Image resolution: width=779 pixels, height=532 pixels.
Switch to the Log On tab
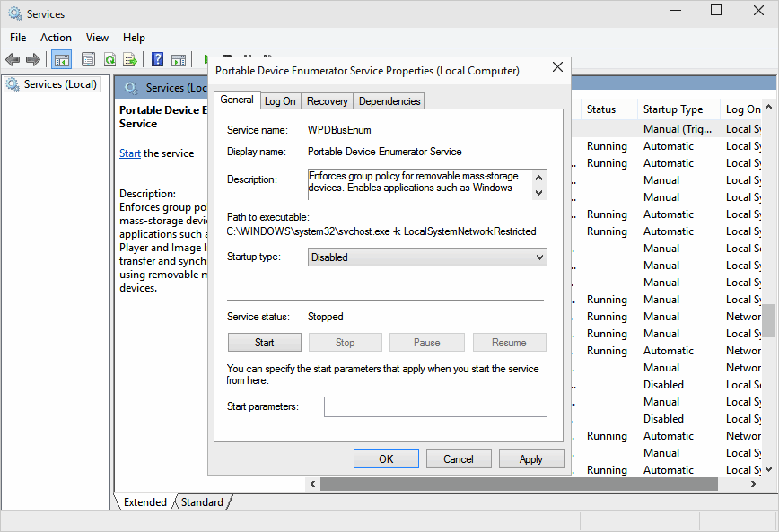click(280, 101)
